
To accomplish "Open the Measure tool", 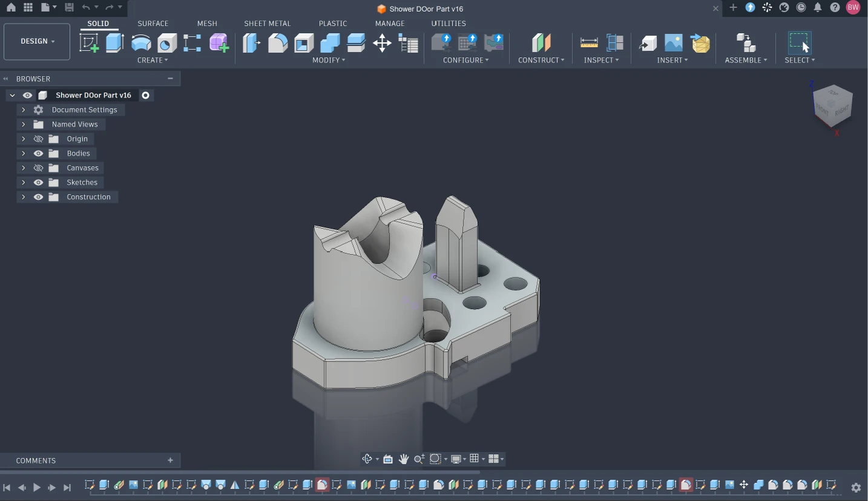I will 589,43.
